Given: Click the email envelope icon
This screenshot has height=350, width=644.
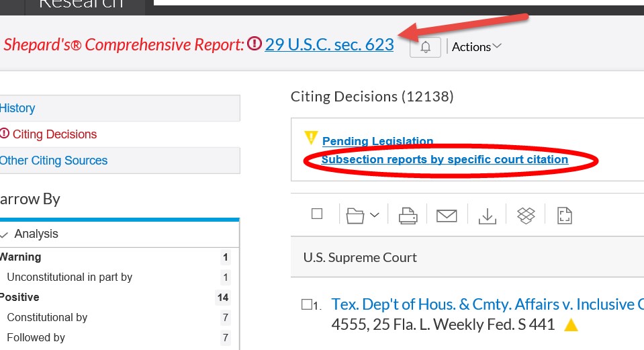Looking at the screenshot, I should [x=447, y=216].
